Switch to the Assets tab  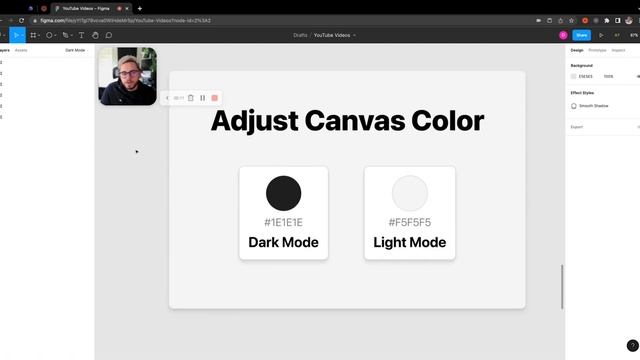(x=21, y=50)
